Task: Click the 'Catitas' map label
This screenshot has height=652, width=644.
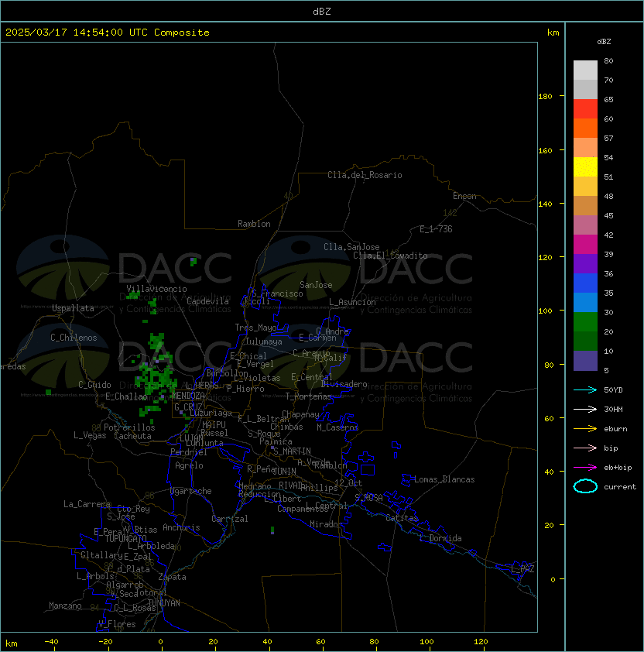Action: (402, 518)
